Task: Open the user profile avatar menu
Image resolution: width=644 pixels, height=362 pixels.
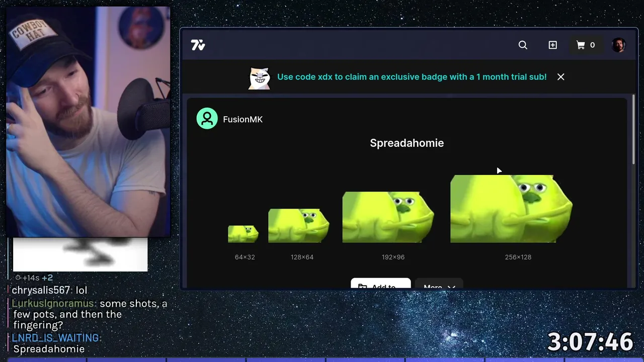Action: (x=618, y=45)
